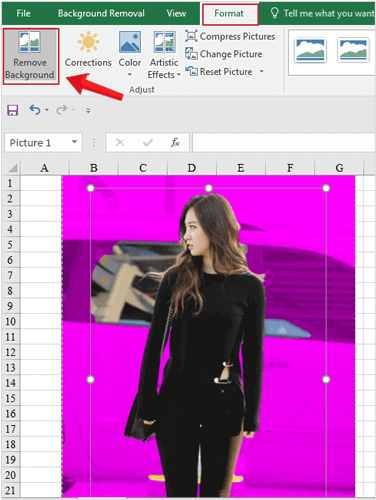Click inside the formula bar
Image resolution: width=376 pixels, height=500 pixels.
(284, 143)
